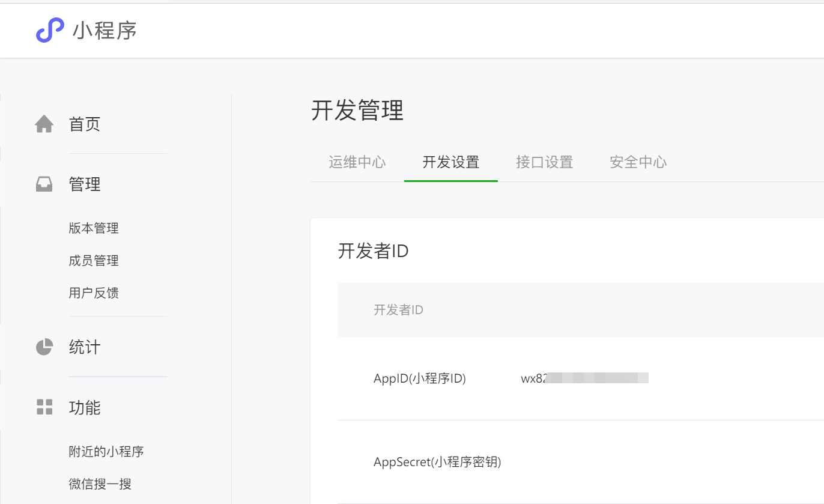Viewport: 824px width, 504px height.
Task: Open 附近的小程序 in sidebar
Action: click(106, 452)
